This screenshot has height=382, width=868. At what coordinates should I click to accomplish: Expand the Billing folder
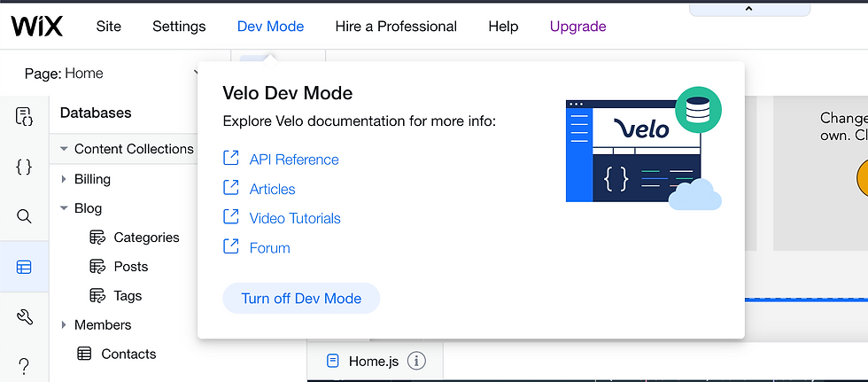tap(64, 179)
